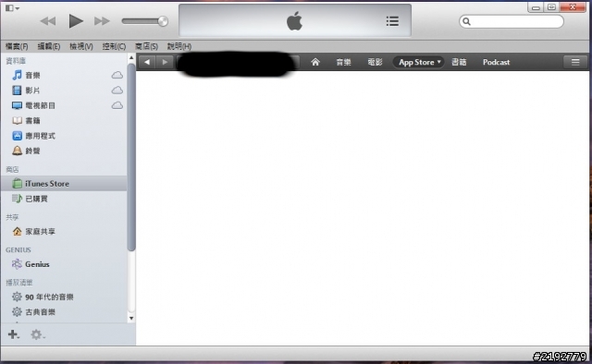Screen dimensions: 592x364
Task: Click the sidebar scroll up arrow
Action: [x=131, y=57]
